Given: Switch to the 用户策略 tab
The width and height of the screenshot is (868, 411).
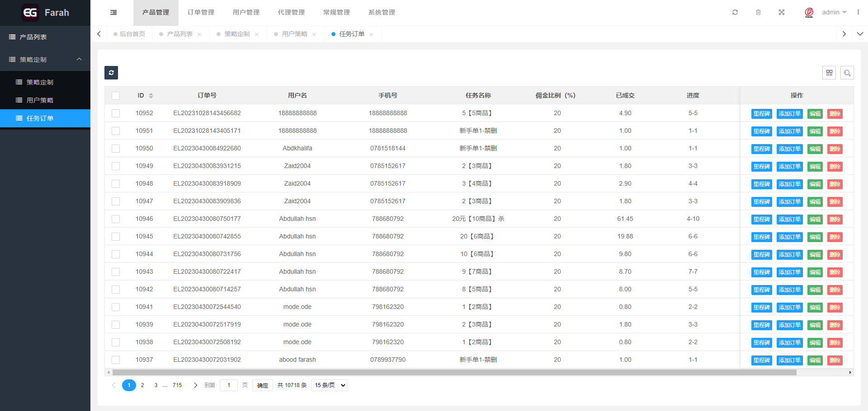Looking at the screenshot, I should pyautogui.click(x=294, y=34).
